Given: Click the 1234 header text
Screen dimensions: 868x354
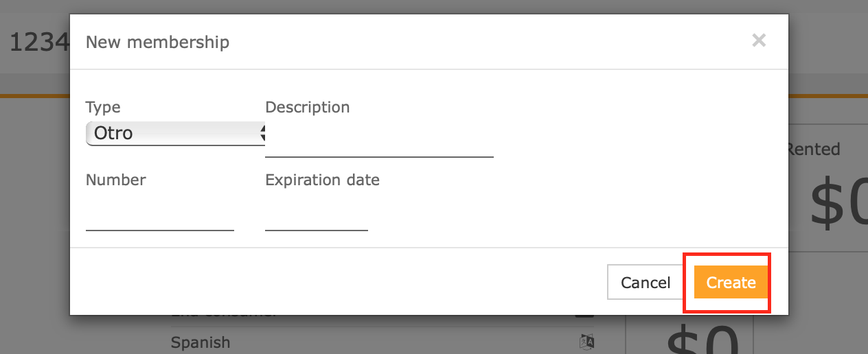Looking at the screenshot, I should [x=39, y=43].
